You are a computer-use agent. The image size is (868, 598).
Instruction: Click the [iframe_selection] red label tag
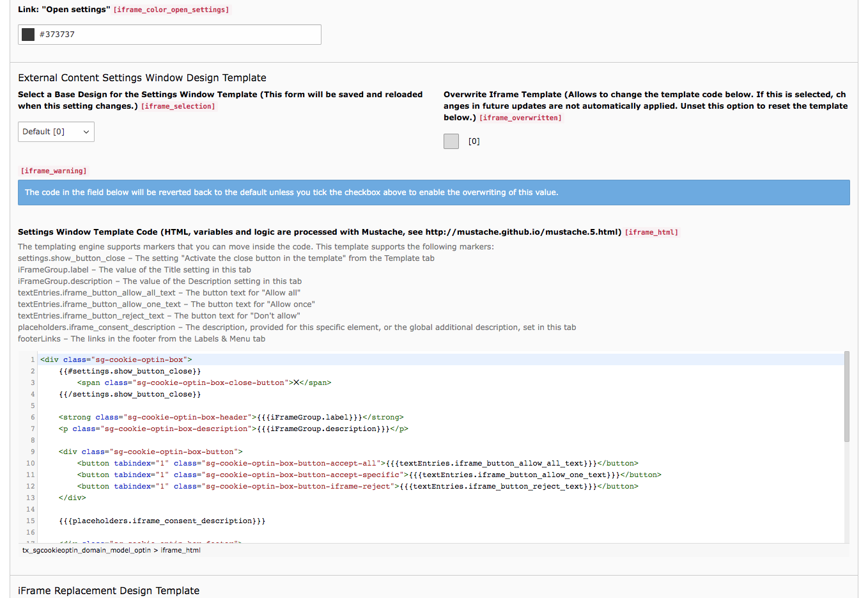178,106
